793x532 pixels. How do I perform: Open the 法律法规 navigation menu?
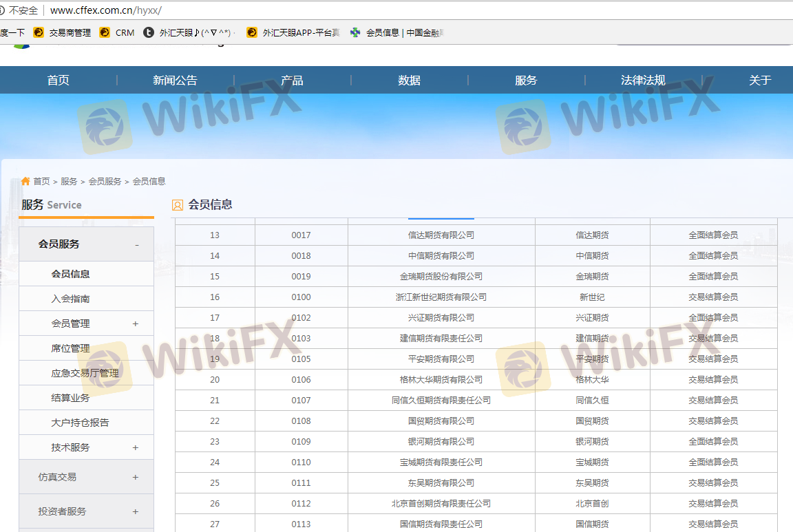pos(643,81)
